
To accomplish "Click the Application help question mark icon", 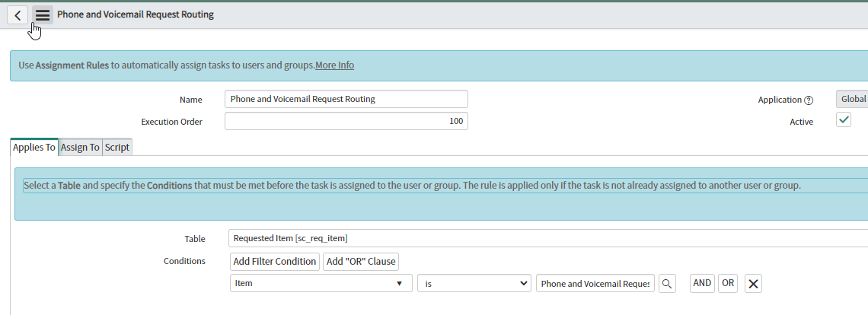I will pyautogui.click(x=809, y=100).
